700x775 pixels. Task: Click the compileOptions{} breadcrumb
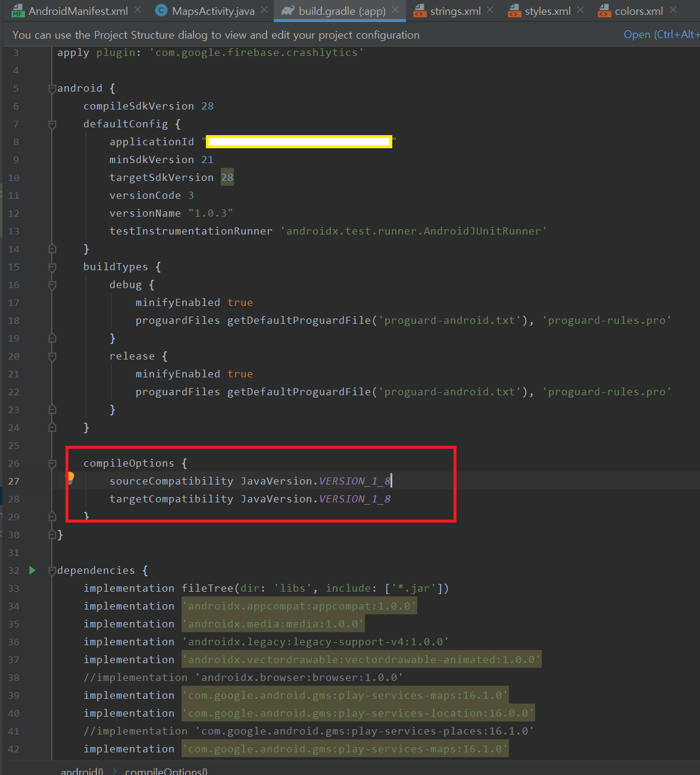[x=166, y=771]
